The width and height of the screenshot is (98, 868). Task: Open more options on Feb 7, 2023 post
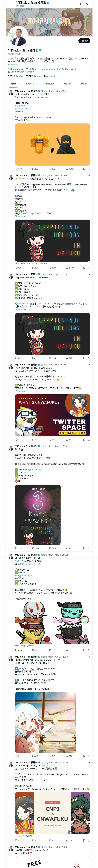[x=89, y=91]
